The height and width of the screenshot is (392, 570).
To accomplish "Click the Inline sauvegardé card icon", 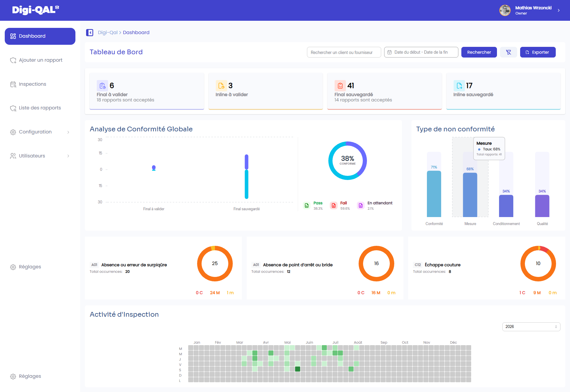I will [459, 86].
